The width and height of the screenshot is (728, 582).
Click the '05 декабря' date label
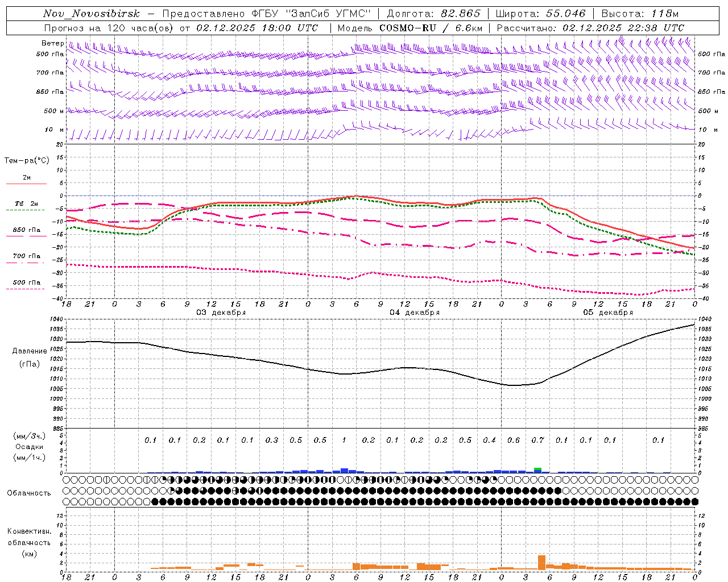pyautogui.click(x=608, y=313)
